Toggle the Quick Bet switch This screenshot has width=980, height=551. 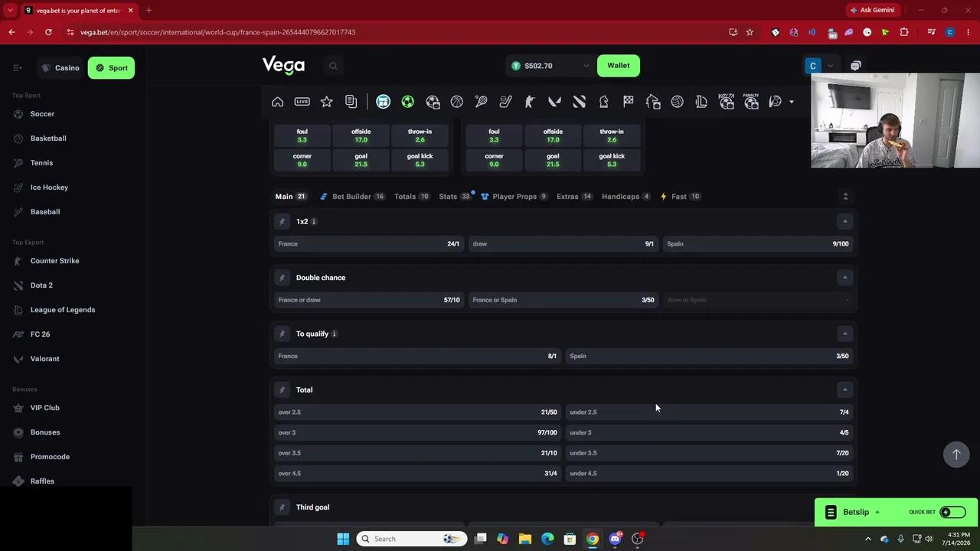click(x=952, y=512)
